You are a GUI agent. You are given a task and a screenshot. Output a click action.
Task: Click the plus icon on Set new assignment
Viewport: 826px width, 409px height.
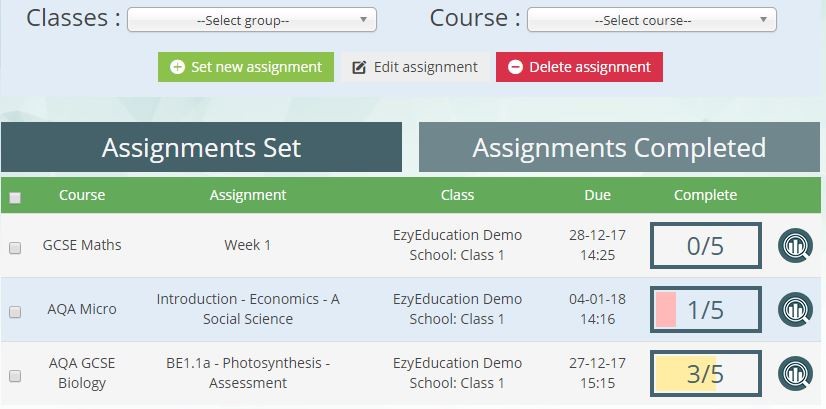click(178, 67)
